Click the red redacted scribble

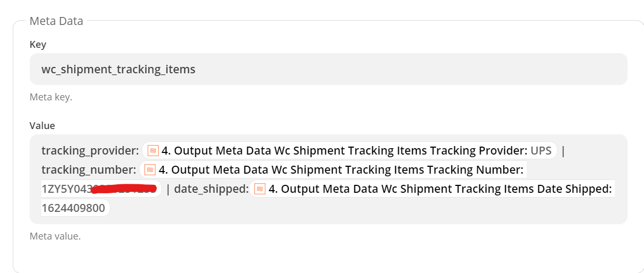(x=125, y=188)
